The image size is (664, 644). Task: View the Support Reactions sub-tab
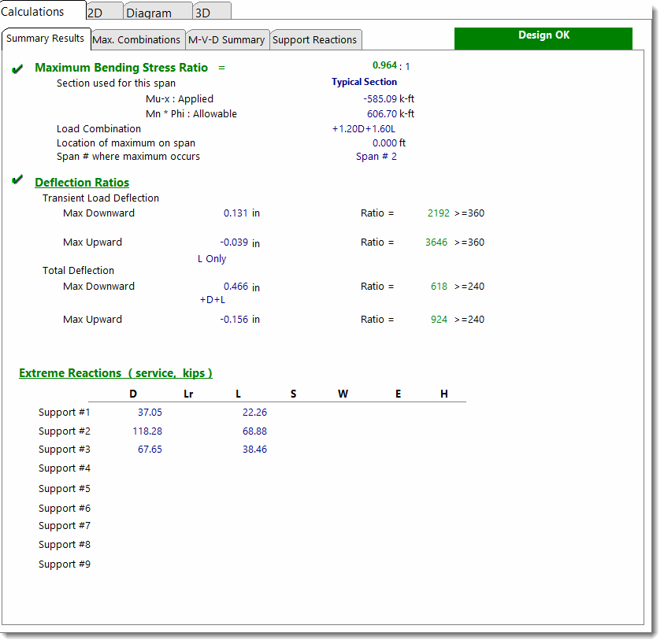coord(314,39)
